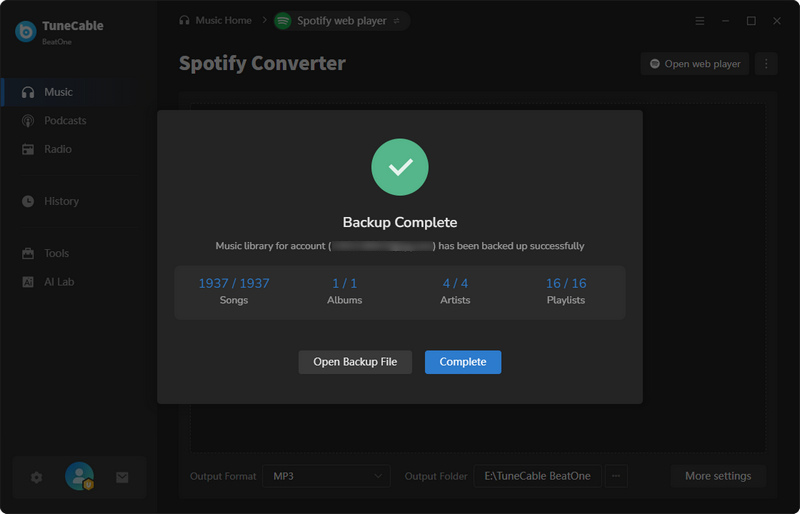Viewport: 800px width, 514px height.
Task: Click the Output Folder path field
Action: pos(538,476)
